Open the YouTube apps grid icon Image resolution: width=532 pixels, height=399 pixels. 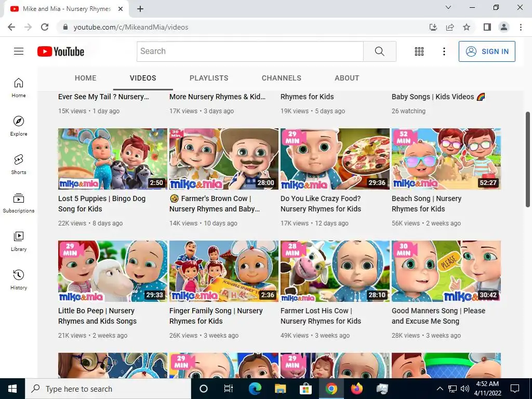point(419,51)
